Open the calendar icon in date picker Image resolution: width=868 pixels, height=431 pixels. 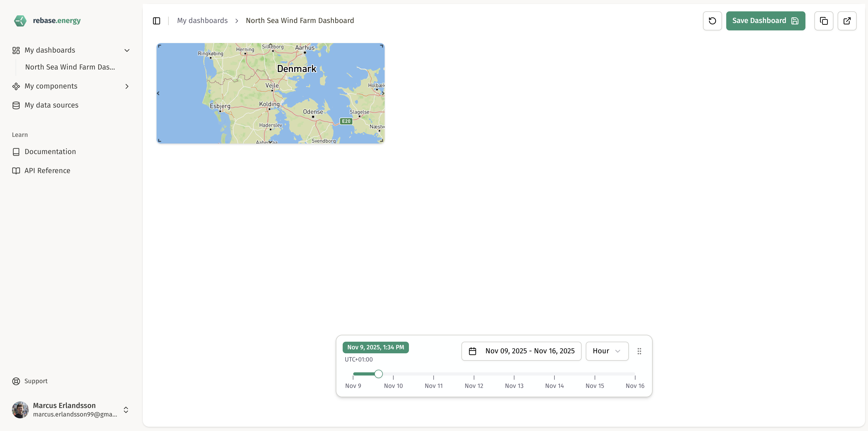coord(473,351)
